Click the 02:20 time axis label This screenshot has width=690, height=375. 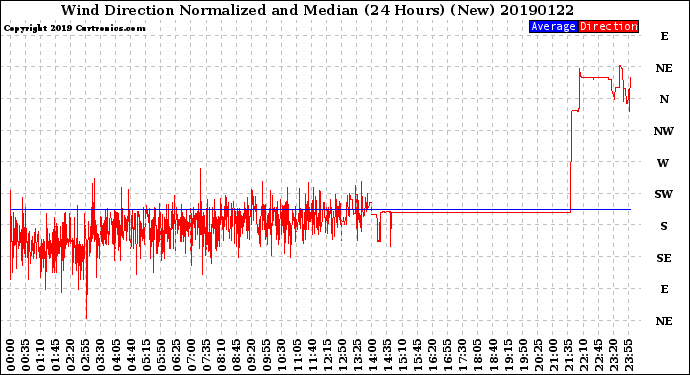coord(71,355)
